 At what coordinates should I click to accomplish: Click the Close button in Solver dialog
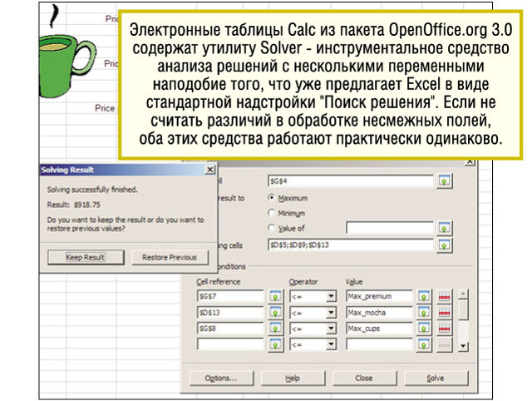point(364,378)
